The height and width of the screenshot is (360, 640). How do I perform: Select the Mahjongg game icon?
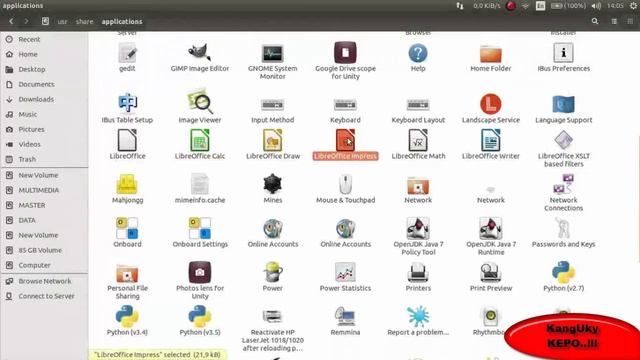(127, 184)
